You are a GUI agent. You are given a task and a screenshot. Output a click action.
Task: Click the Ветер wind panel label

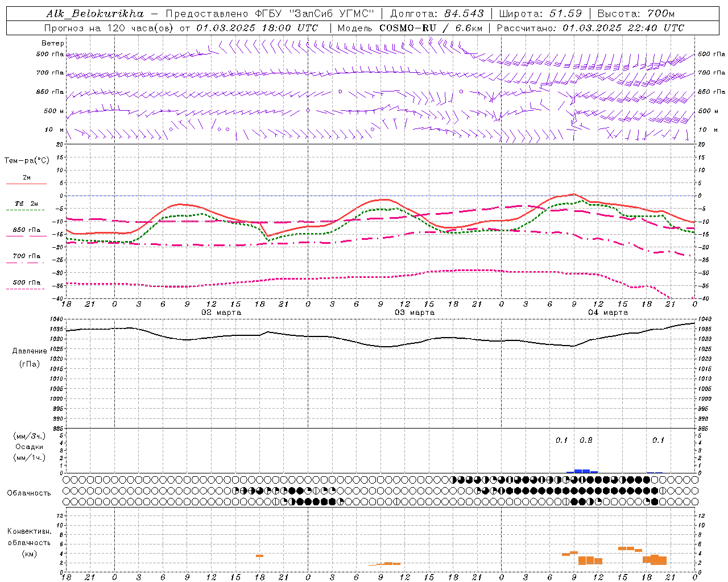(x=53, y=43)
